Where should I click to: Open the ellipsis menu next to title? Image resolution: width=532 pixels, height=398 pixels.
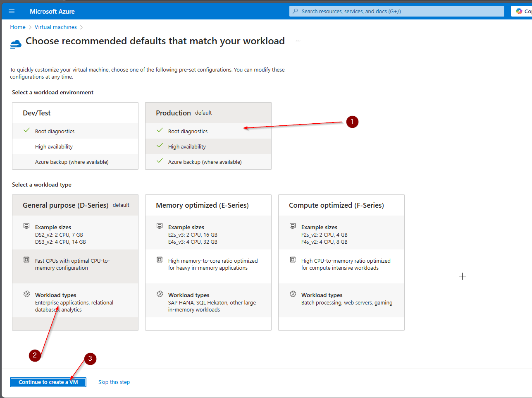click(298, 41)
